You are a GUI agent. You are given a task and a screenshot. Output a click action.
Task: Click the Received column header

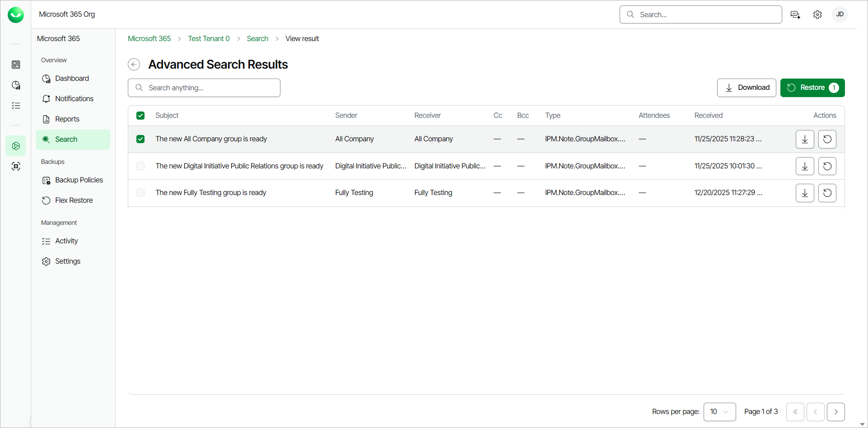[x=709, y=116]
